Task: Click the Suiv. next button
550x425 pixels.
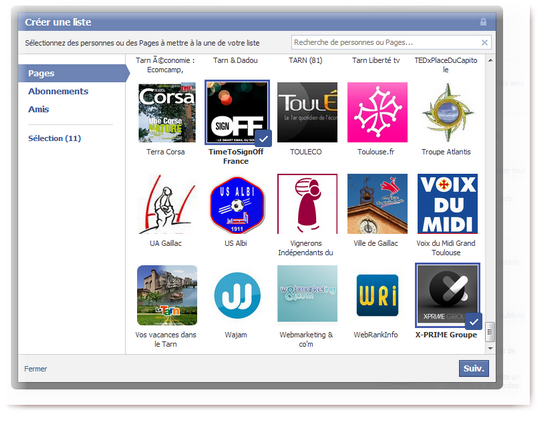Action: tap(474, 369)
